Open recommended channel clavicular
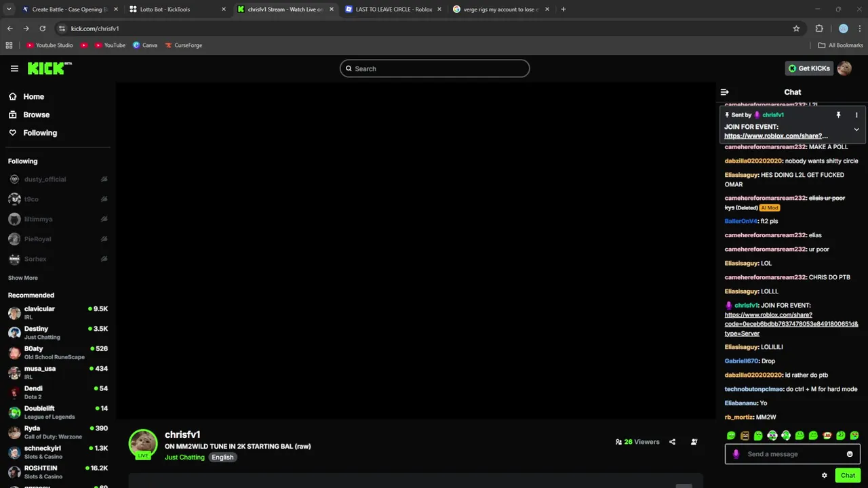The width and height of the screenshot is (868, 488). coord(58,312)
